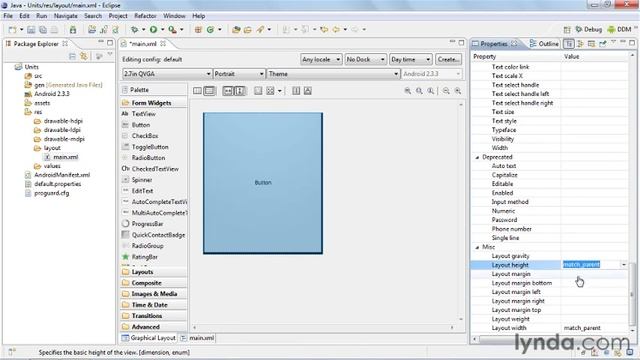The height and width of the screenshot is (360, 640).
Task: Click the Search flashlight toolbar icon
Action: point(260,29)
